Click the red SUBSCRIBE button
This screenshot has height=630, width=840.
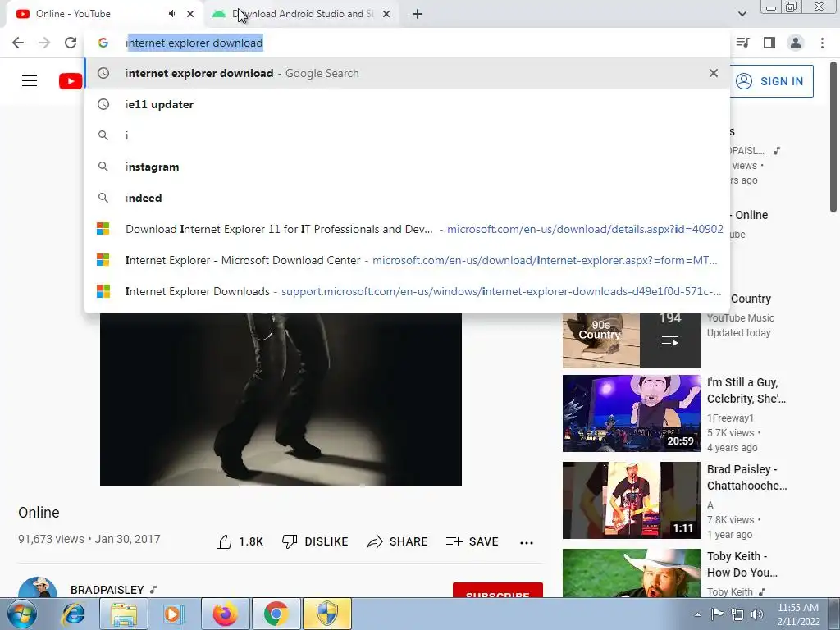(498, 590)
